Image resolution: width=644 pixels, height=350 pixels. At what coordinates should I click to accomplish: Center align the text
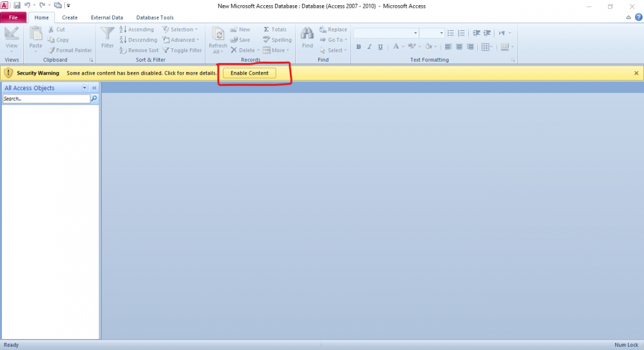coord(459,47)
